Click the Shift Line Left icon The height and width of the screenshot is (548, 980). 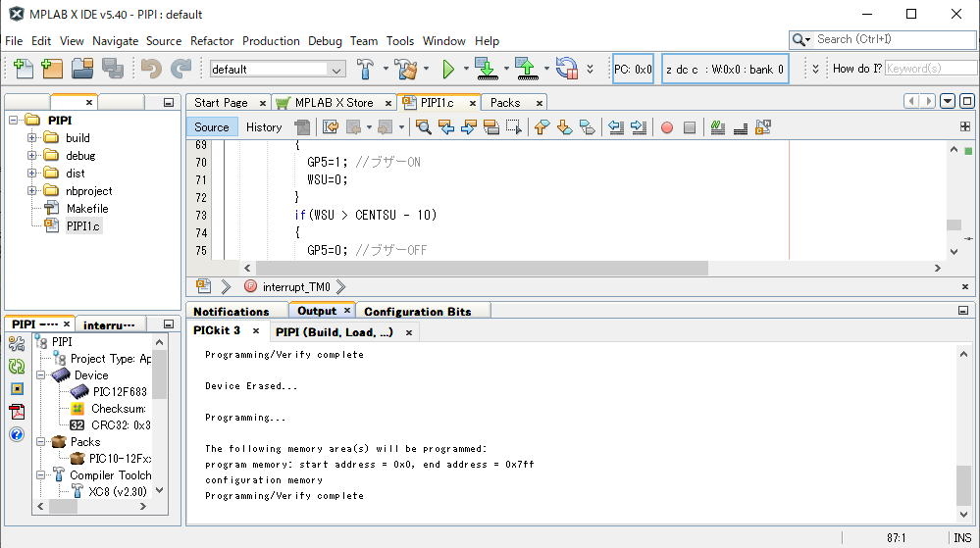click(616, 127)
